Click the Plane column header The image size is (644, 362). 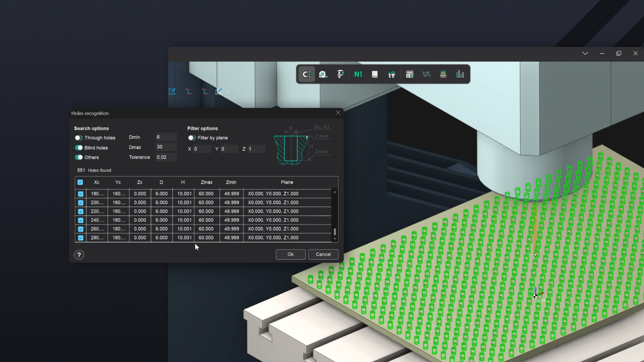pos(287,182)
